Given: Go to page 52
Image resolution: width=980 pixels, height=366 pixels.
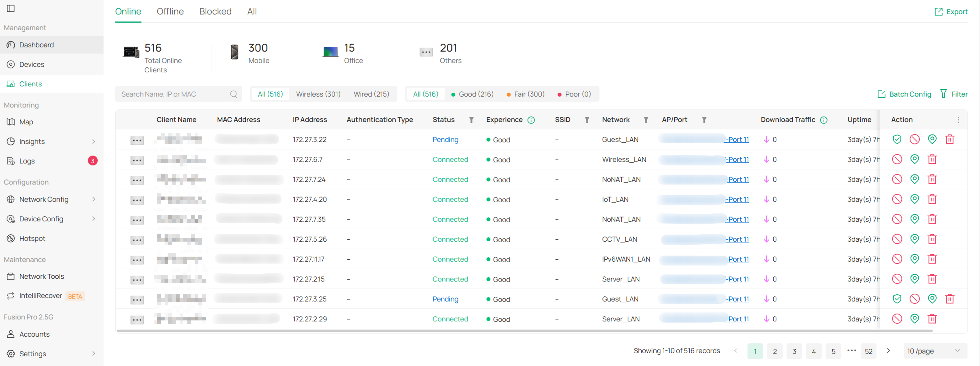Looking at the screenshot, I should click(x=868, y=351).
